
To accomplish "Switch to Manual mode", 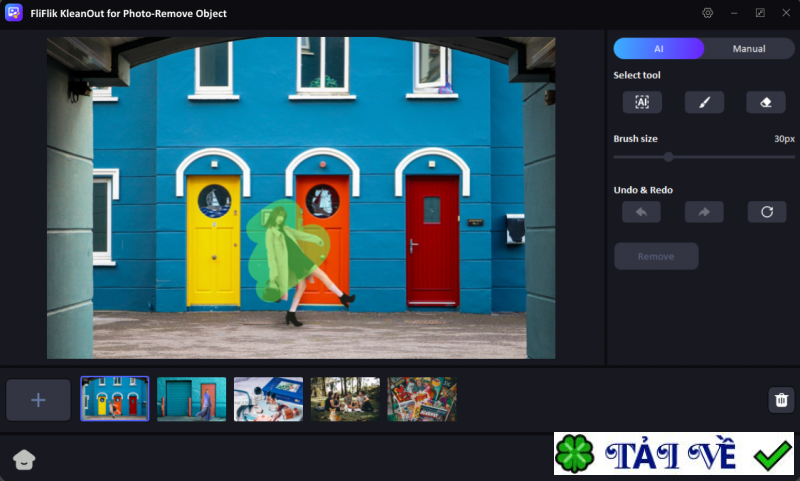I will pos(749,49).
